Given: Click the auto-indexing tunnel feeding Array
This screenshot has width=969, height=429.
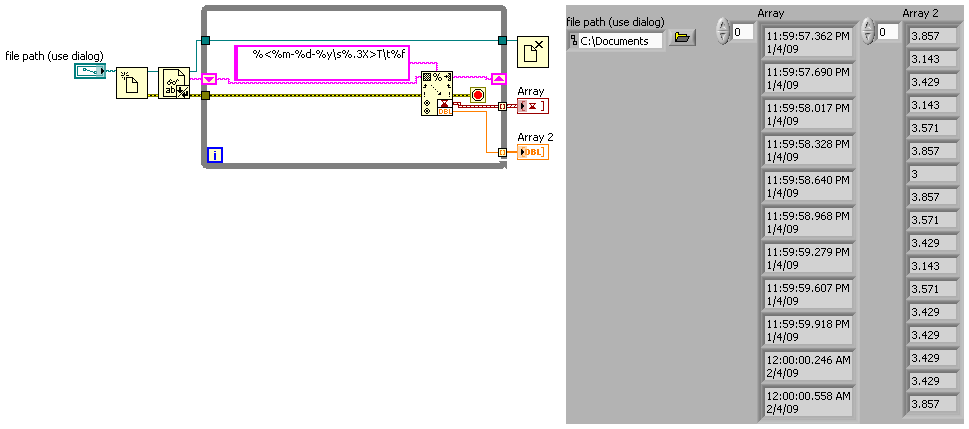Looking at the screenshot, I should click(502, 106).
